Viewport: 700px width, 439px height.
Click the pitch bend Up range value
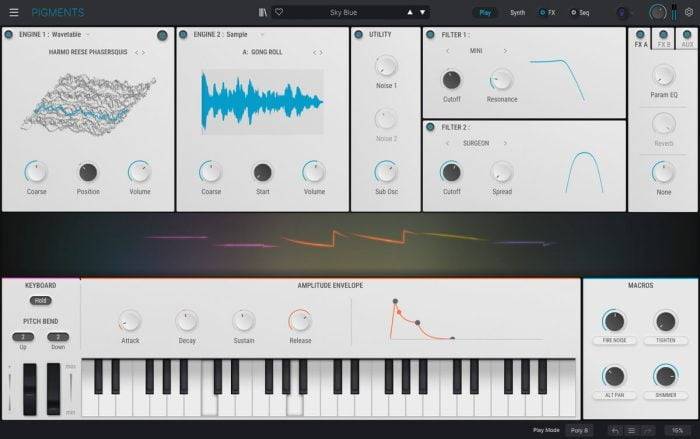[23, 337]
